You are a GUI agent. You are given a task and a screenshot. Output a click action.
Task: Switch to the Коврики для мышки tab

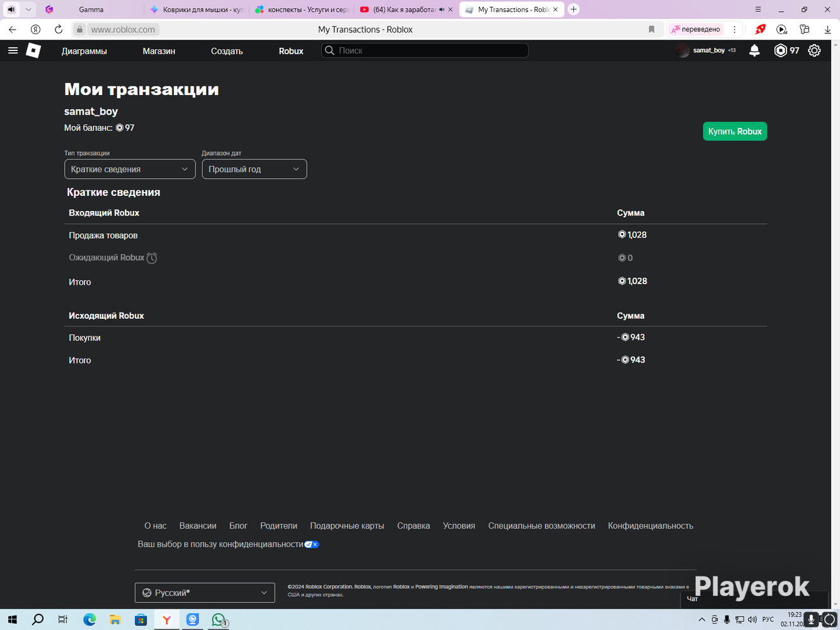point(197,9)
